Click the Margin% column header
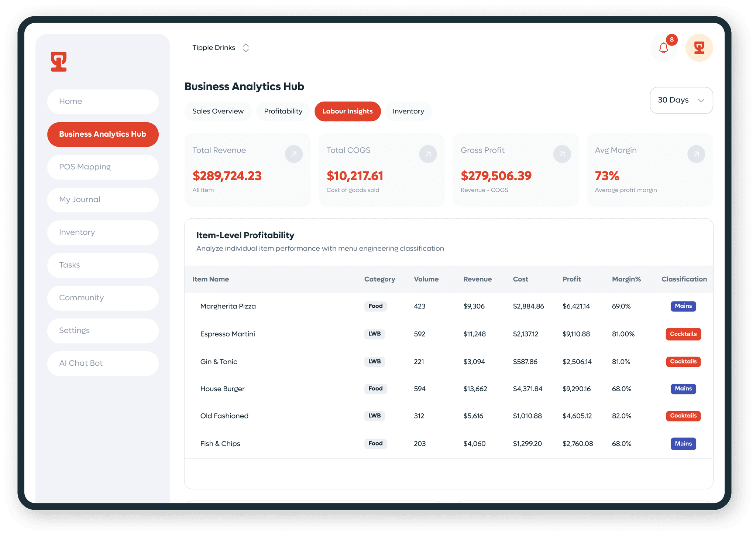 [x=626, y=279]
